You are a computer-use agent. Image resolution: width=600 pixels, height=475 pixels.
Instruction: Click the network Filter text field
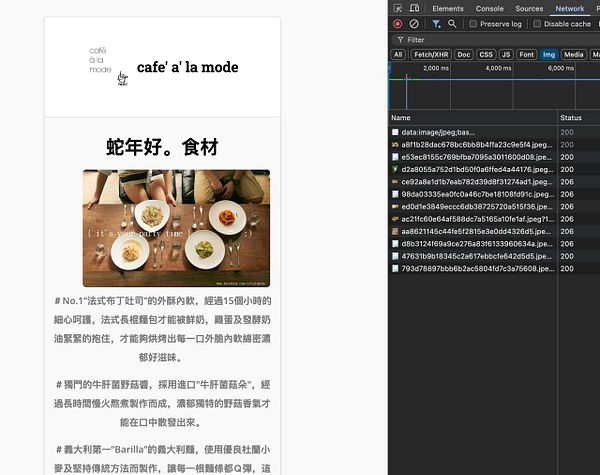(x=497, y=40)
